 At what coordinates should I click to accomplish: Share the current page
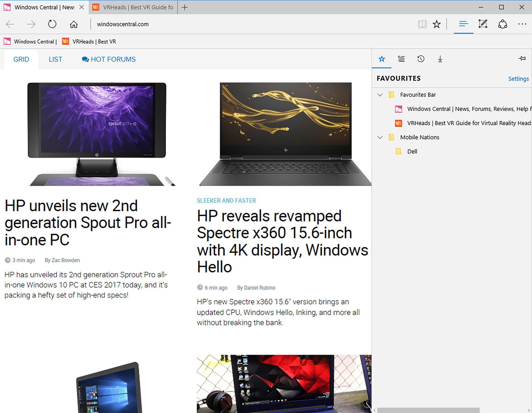[x=503, y=24]
